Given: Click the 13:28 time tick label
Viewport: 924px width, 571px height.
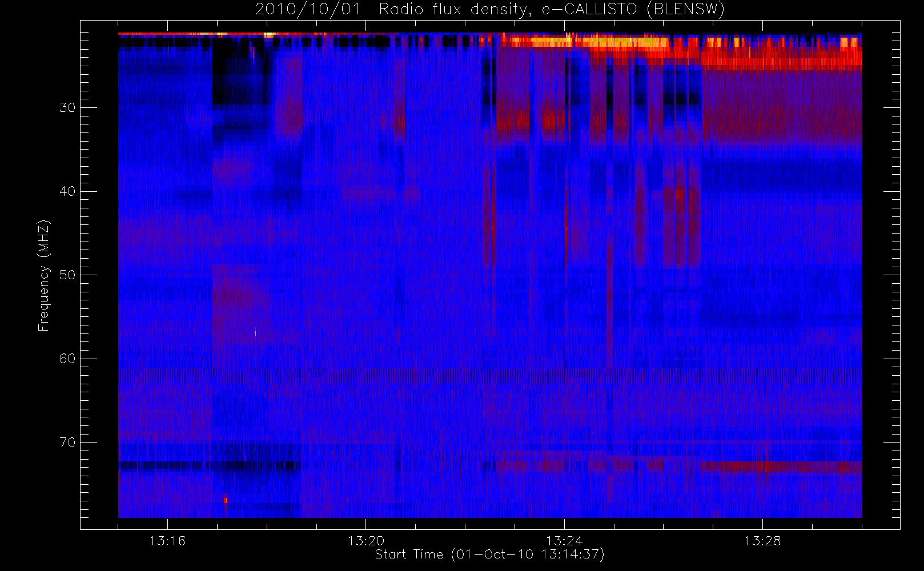Looking at the screenshot, I should 762,541.
